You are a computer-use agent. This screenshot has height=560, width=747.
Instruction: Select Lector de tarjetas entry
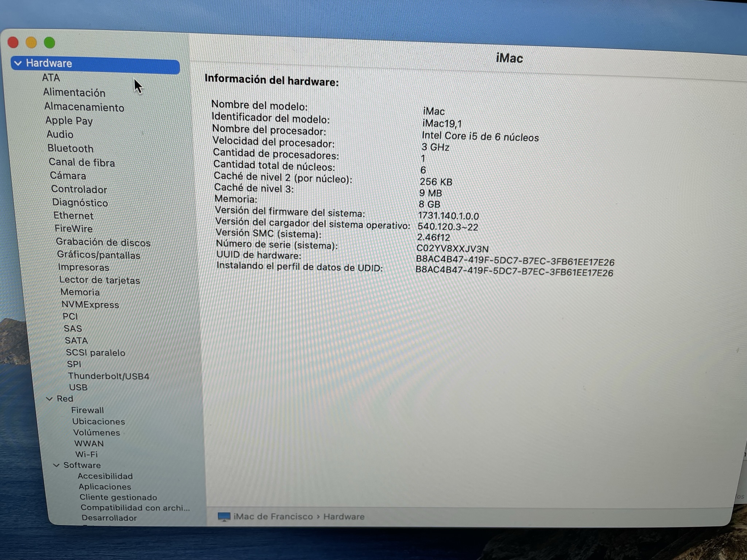(x=100, y=280)
